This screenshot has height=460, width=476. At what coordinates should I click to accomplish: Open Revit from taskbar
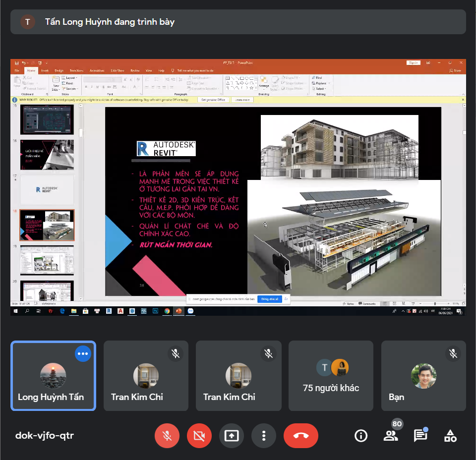click(109, 311)
